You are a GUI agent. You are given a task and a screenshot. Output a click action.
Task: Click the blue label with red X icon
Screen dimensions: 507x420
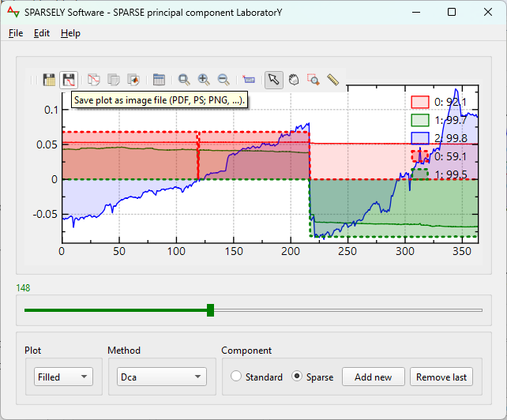pos(249,80)
